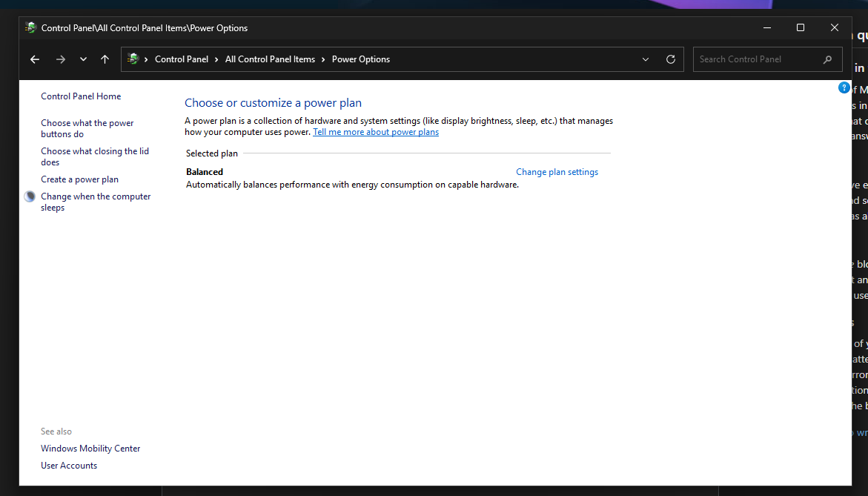This screenshot has height=496, width=868.
Task: Open User Accounts link
Action: tap(69, 466)
